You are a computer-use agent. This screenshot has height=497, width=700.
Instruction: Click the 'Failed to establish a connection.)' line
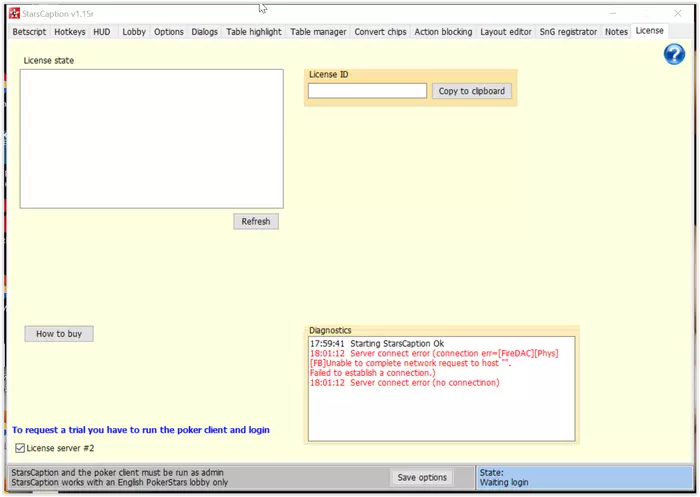[372, 373]
